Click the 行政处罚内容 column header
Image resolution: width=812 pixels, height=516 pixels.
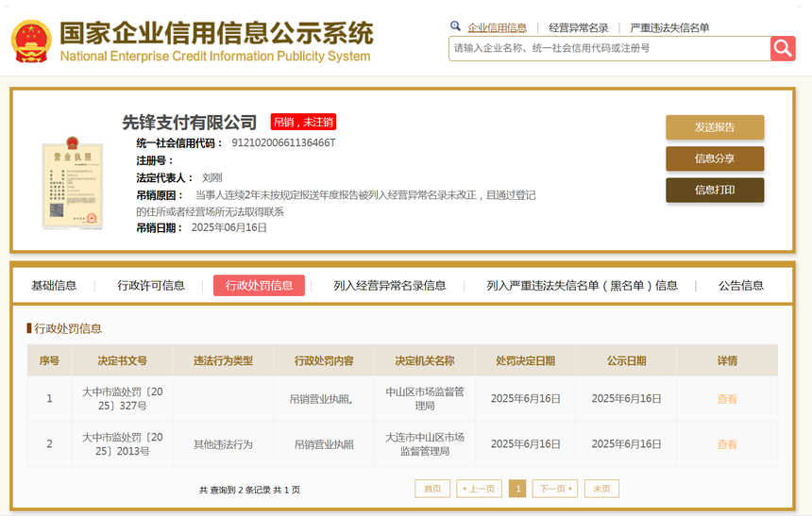tap(324, 360)
